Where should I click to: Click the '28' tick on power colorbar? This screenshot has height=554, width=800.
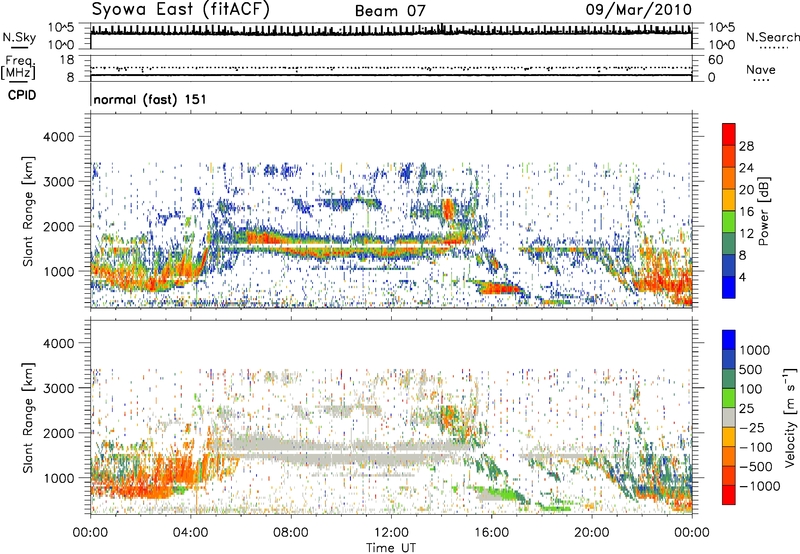point(746,146)
